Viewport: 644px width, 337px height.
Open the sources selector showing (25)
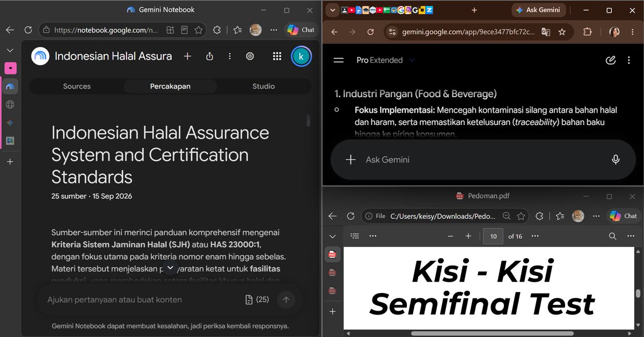pos(257,299)
